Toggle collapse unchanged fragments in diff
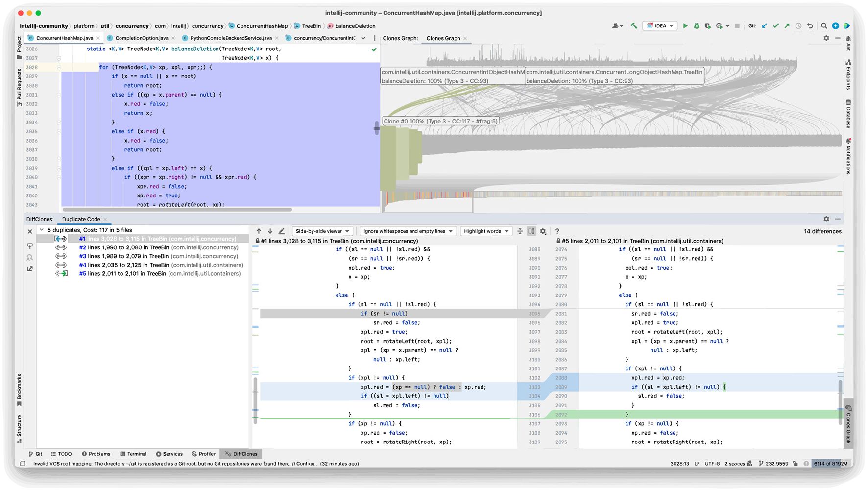 [520, 231]
